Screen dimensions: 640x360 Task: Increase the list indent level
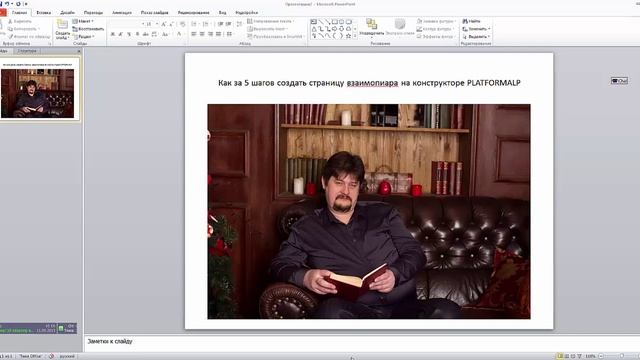229,24
